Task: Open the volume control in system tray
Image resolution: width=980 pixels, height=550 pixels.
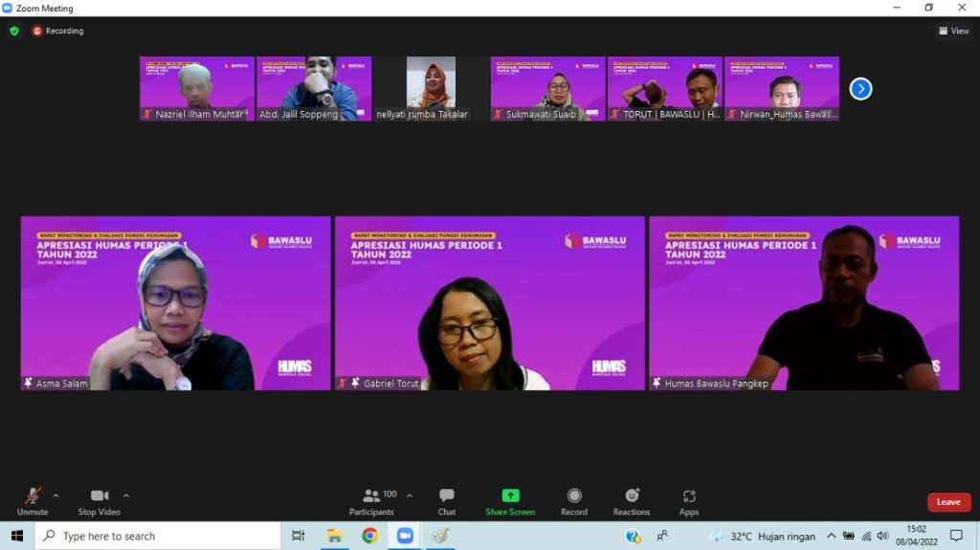Action: 882,536
